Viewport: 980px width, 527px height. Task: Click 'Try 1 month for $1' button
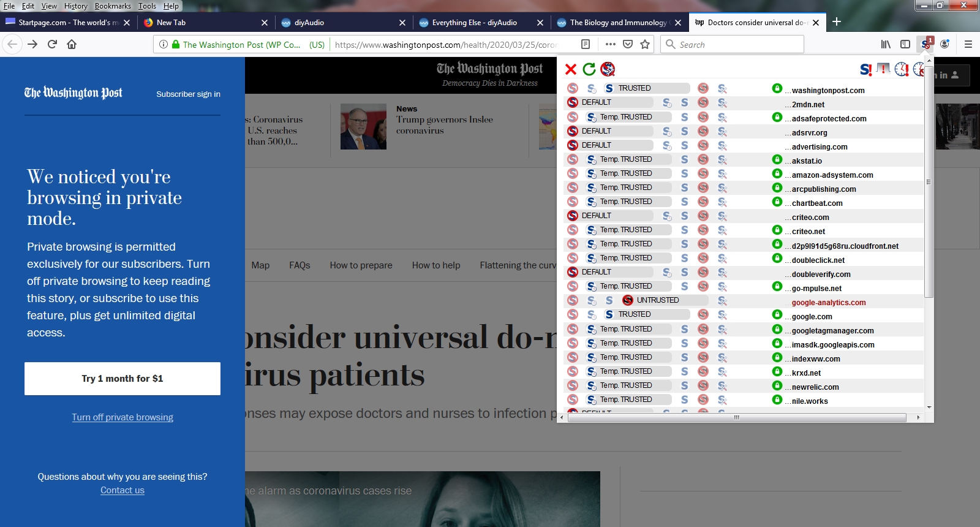[x=123, y=379]
